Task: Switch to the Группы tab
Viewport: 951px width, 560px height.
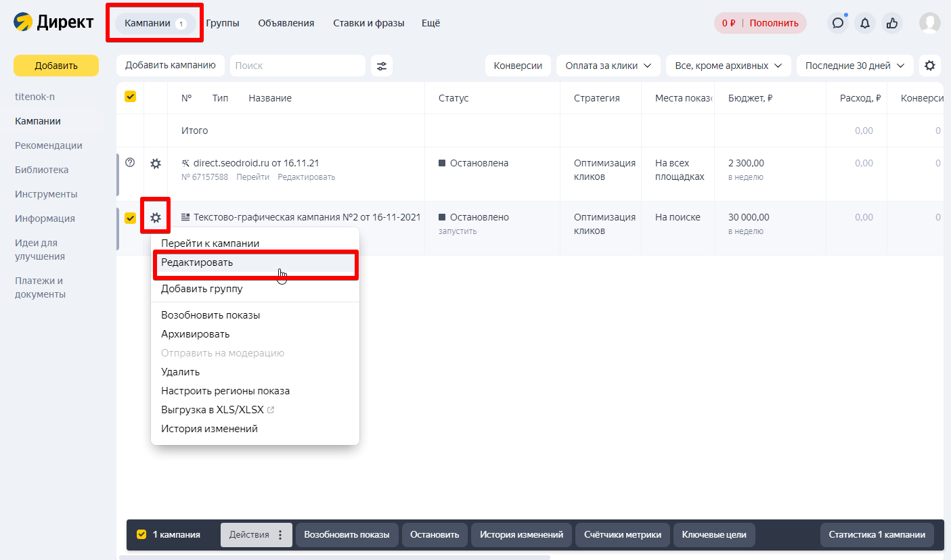Action: pyautogui.click(x=223, y=23)
